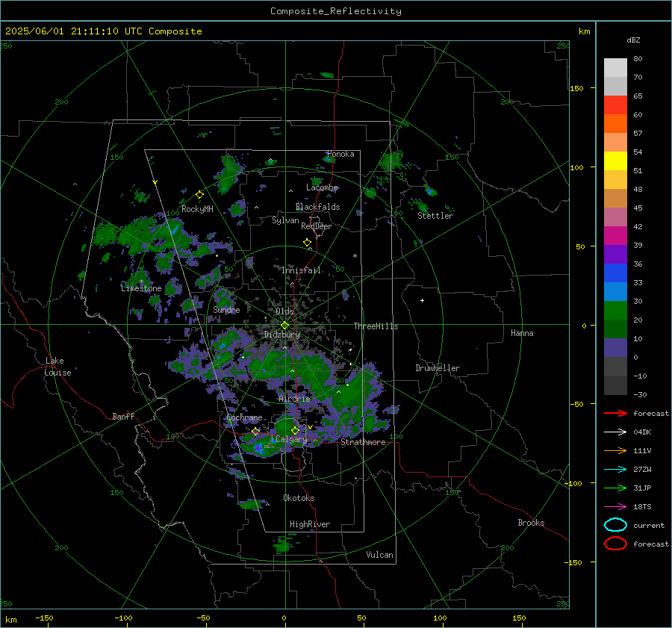672x628 pixels.
Task: Click the Strathmore town label
Action: click(x=363, y=442)
